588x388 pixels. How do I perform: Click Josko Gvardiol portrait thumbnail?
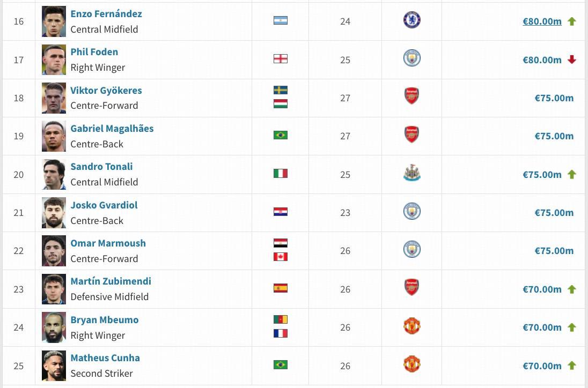coord(54,212)
